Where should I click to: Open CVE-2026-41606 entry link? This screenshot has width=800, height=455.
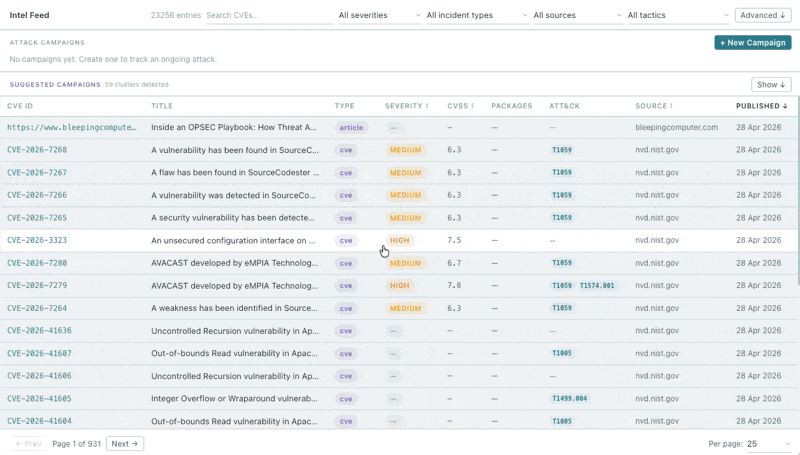click(39, 376)
